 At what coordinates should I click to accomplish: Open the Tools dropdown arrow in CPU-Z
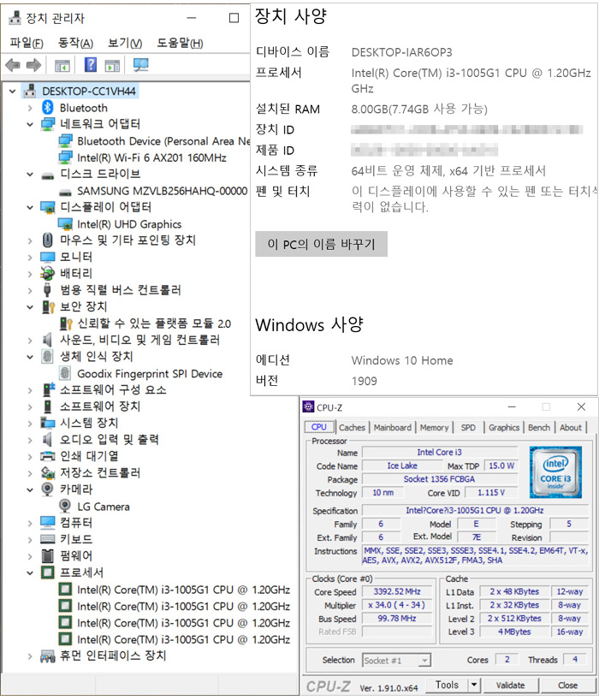(474, 685)
